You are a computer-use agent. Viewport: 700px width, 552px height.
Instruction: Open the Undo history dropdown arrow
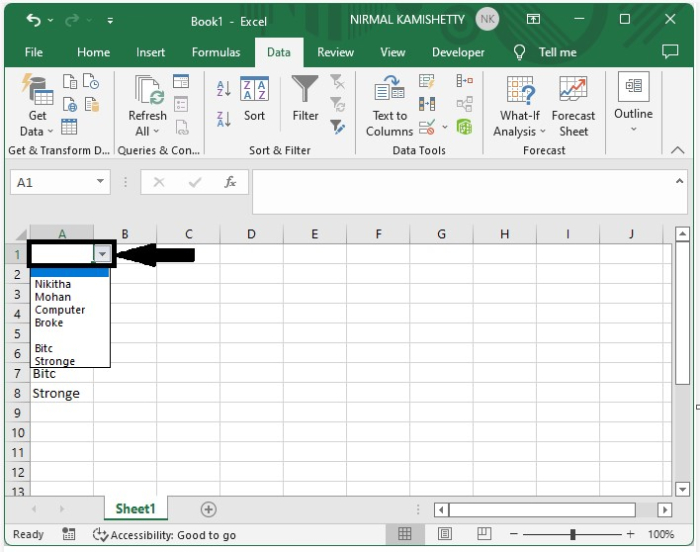tap(50, 20)
